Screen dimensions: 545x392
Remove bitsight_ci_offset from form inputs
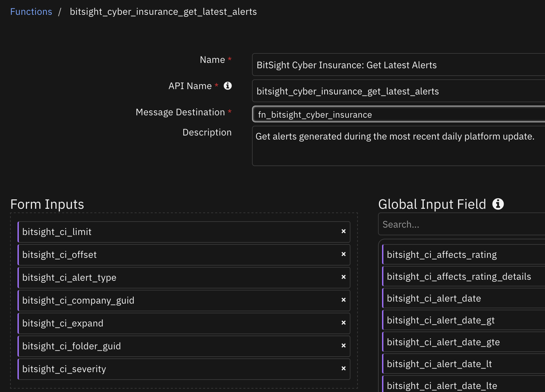[343, 254]
